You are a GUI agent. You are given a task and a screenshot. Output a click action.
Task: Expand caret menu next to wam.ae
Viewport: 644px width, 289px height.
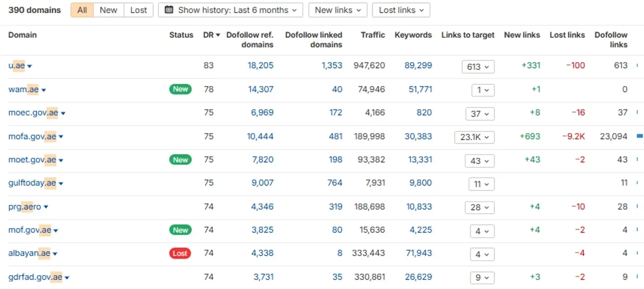pyautogui.click(x=44, y=90)
